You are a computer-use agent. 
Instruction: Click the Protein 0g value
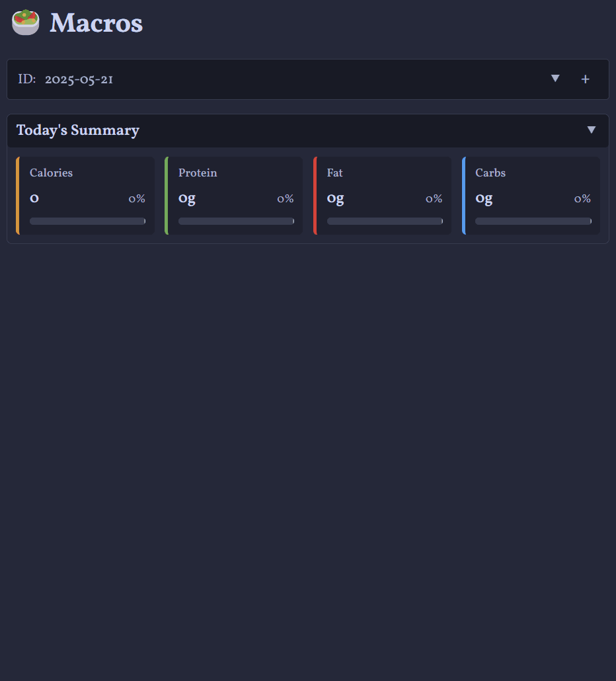[x=186, y=199]
